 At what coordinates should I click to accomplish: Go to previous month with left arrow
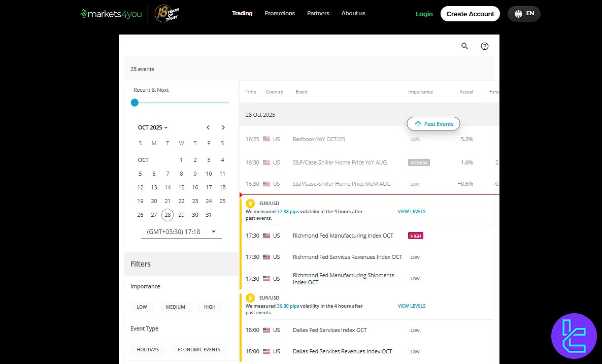208,127
